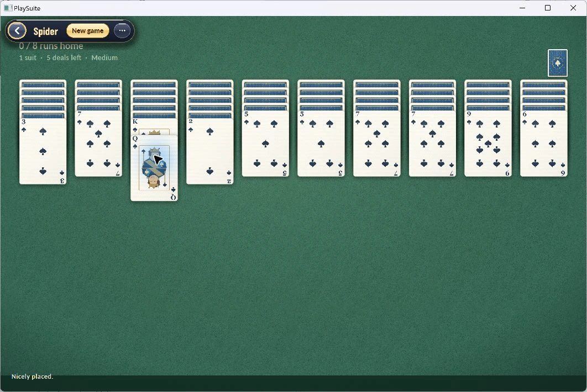Close the PlaySuite window
The height and width of the screenshot is (392, 587).
(x=573, y=8)
